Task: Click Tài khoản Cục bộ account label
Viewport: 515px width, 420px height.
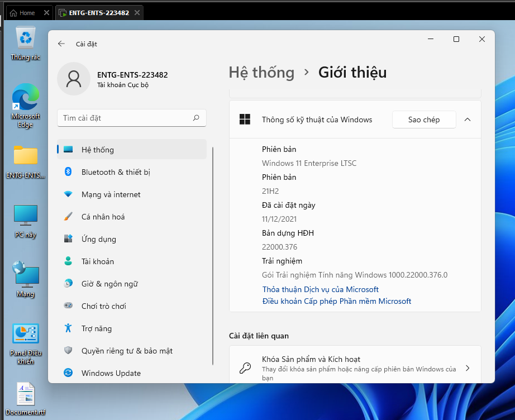Action: (x=123, y=85)
